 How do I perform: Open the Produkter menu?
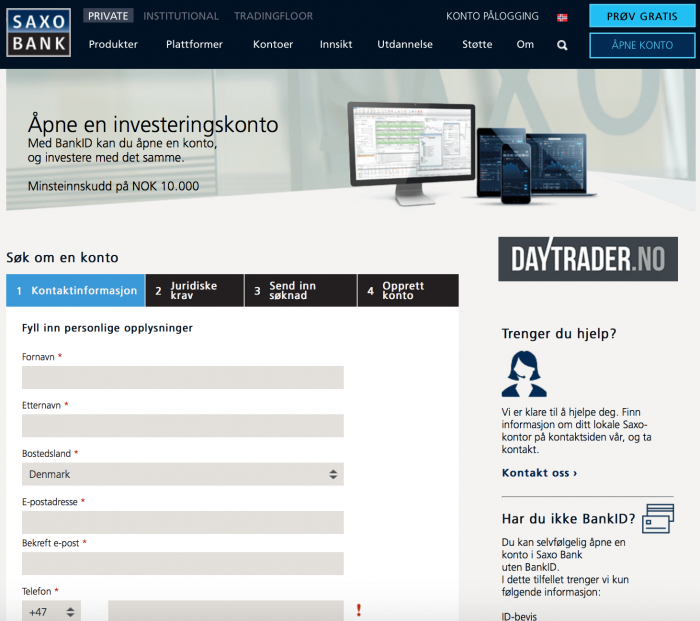coord(113,44)
